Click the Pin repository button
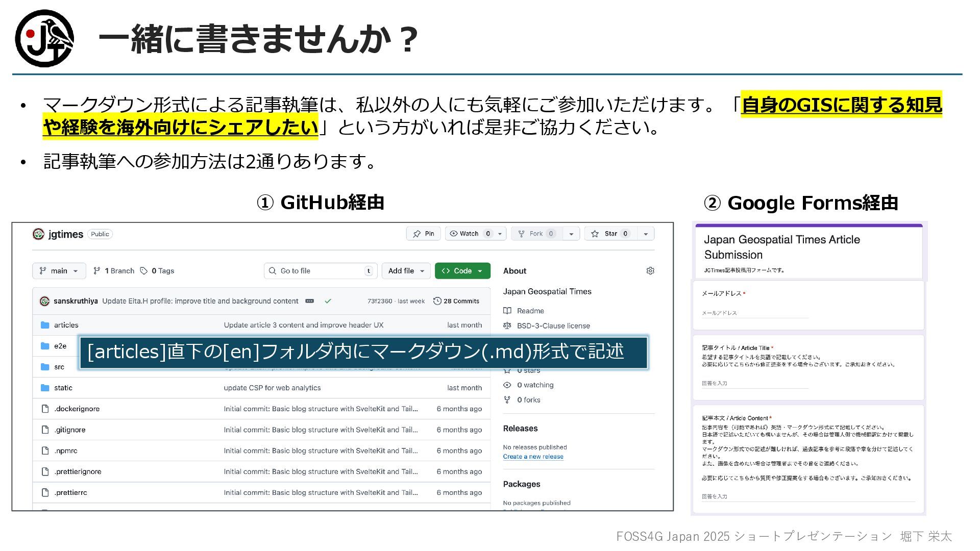This screenshot has width=980, height=551. pos(423,234)
